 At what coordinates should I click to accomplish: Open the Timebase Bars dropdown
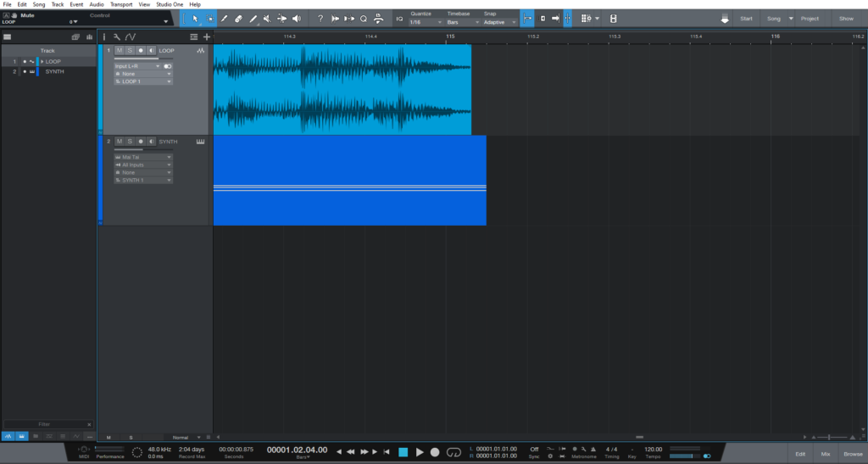point(462,22)
